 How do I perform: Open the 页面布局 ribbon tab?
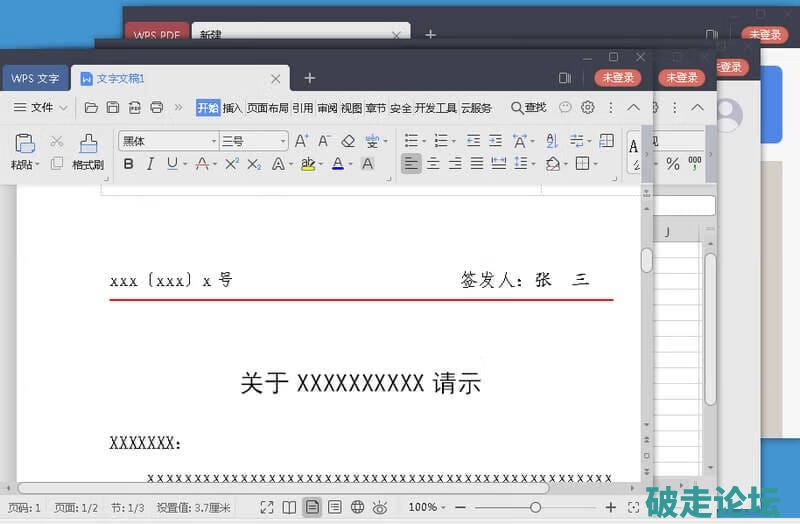click(x=267, y=108)
